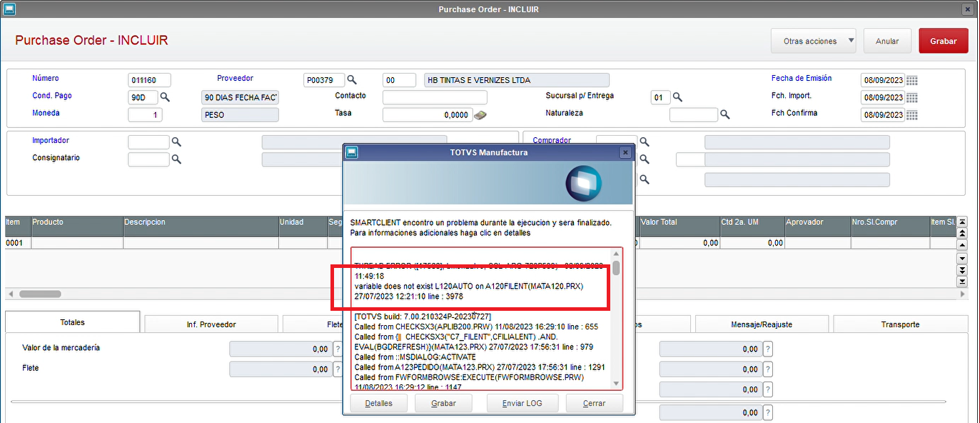The width and height of the screenshot is (980, 423).
Task: Click the red Grabar button
Action: (x=943, y=41)
